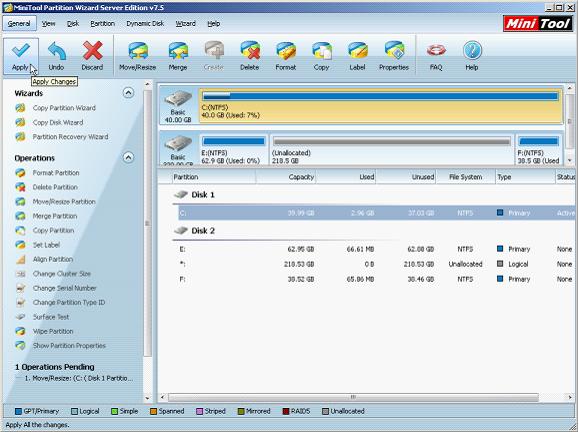Click the Delete toolbar icon
Image resolution: width=579 pixels, height=432 pixels.
[x=250, y=51]
